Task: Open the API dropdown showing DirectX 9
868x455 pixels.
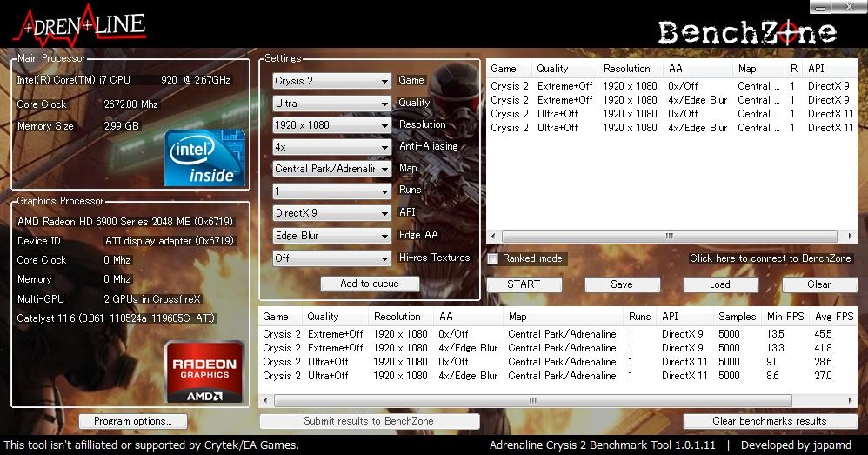Action: click(331, 213)
